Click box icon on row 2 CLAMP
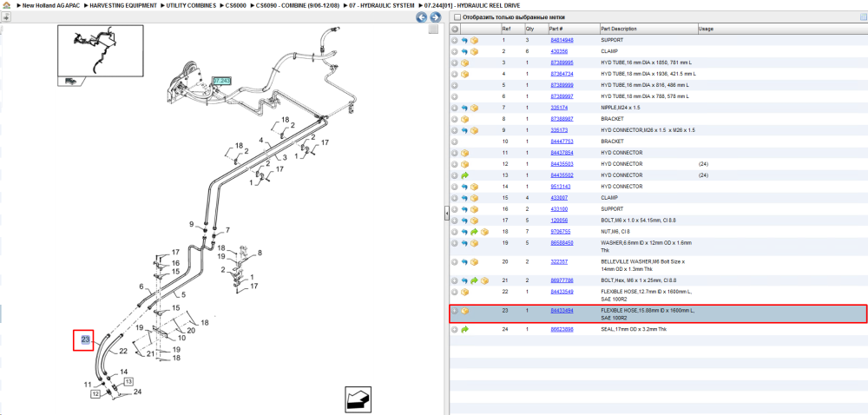 475,51
